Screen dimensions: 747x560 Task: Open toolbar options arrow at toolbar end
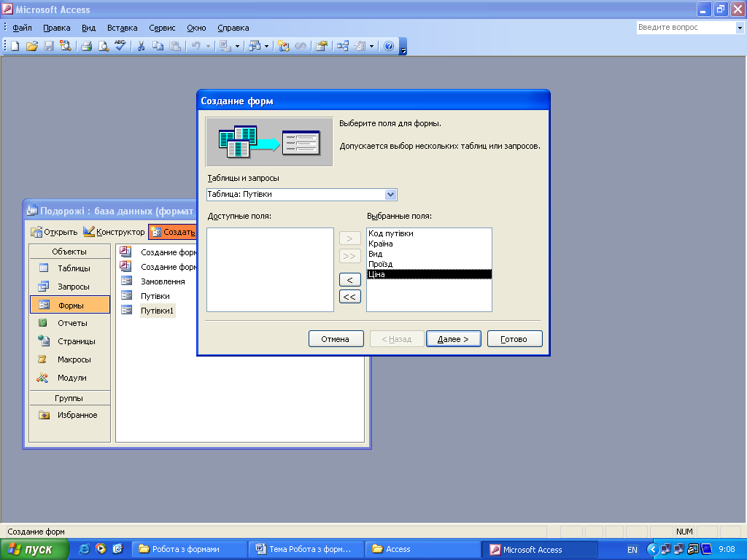point(403,47)
